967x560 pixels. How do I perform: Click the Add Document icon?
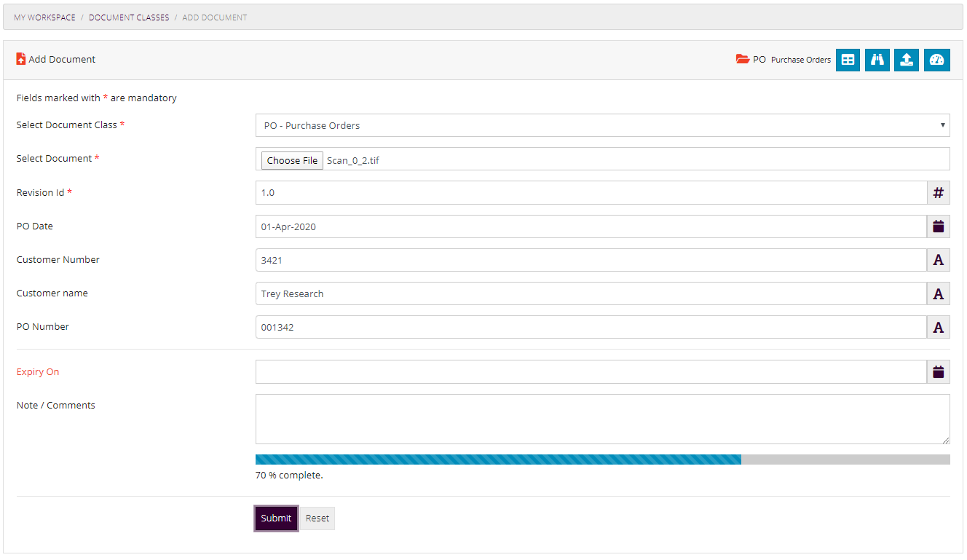click(x=21, y=59)
